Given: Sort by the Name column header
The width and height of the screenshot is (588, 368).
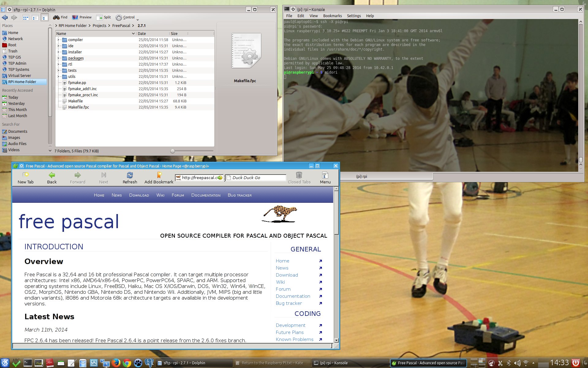Looking at the screenshot, I should pos(96,33).
